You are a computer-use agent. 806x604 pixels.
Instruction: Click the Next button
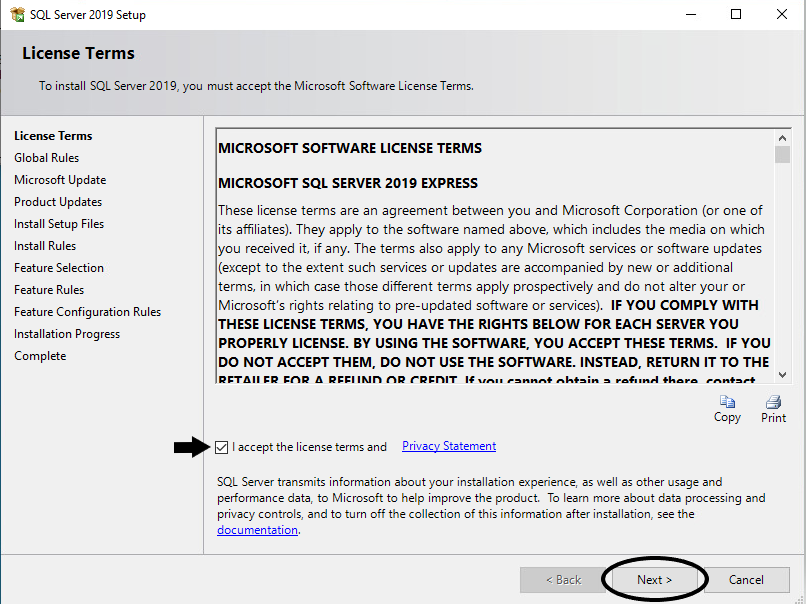tap(654, 580)
